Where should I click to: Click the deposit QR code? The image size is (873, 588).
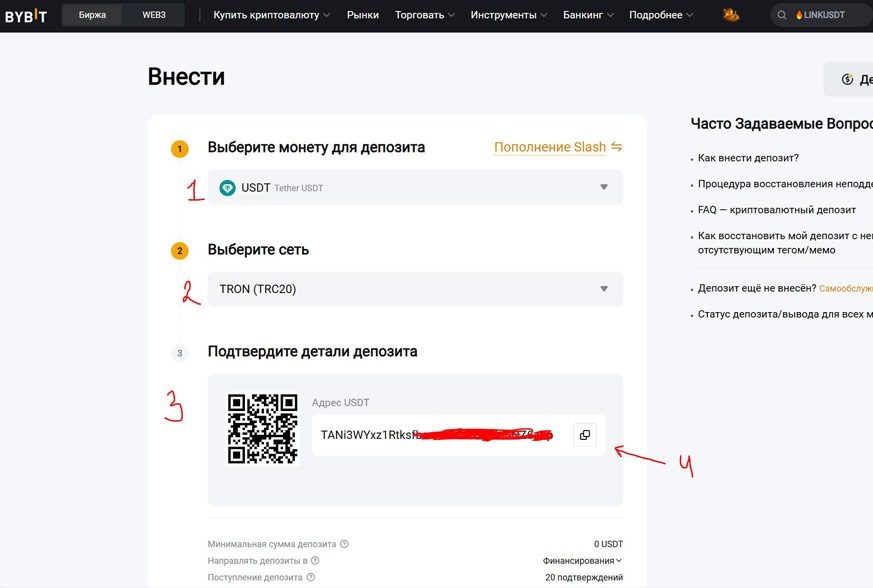pyautogui.click(x=263, y=429)
